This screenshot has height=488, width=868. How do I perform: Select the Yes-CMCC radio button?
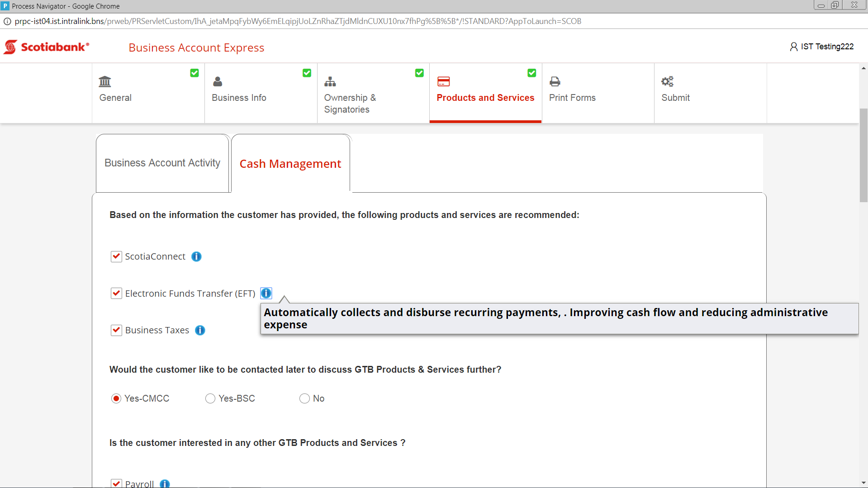click(x=116, y=398)
